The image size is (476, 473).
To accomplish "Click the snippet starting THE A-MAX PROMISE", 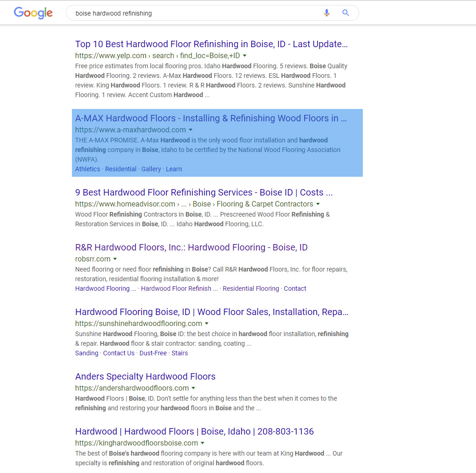I will tap(208, 150).
